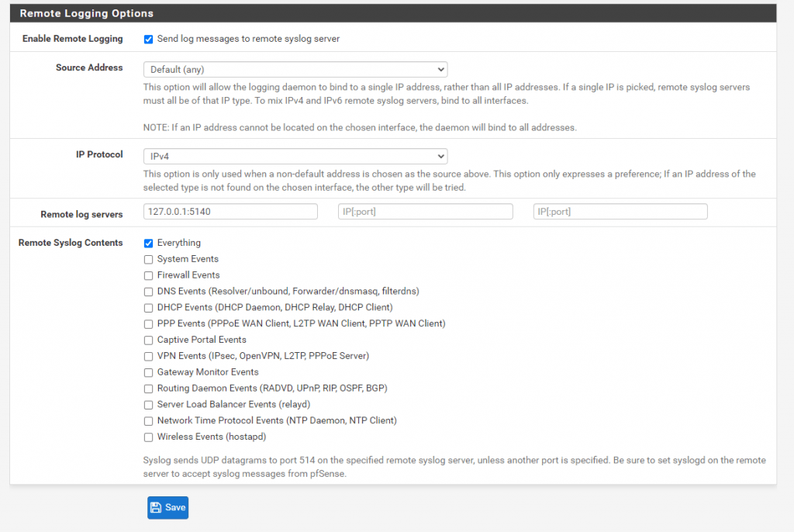The height and width of the screenshot is (532, 794).
Task: Check Gateway Monitor Events
Action: pyautogui.click(x=148, y=373)
